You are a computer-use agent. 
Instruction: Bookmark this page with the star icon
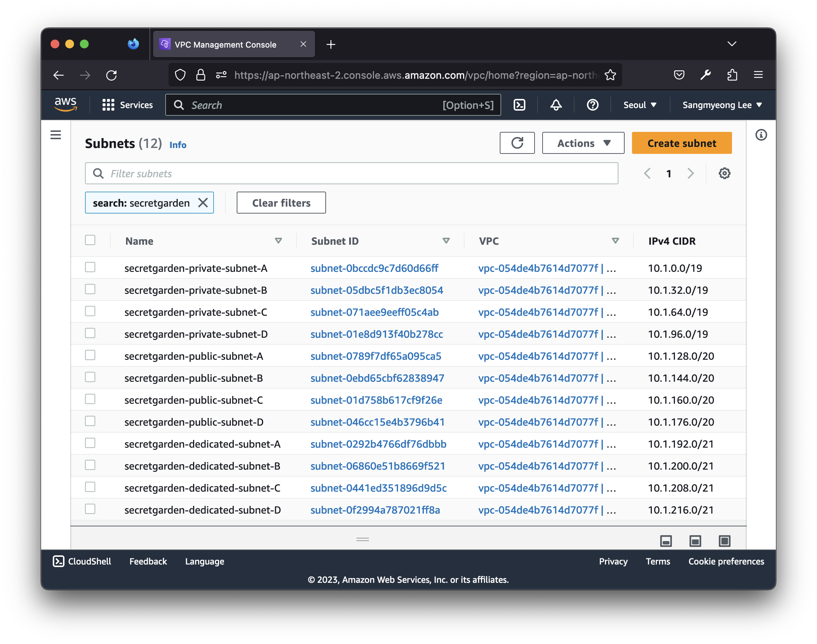tap(610, 75)
